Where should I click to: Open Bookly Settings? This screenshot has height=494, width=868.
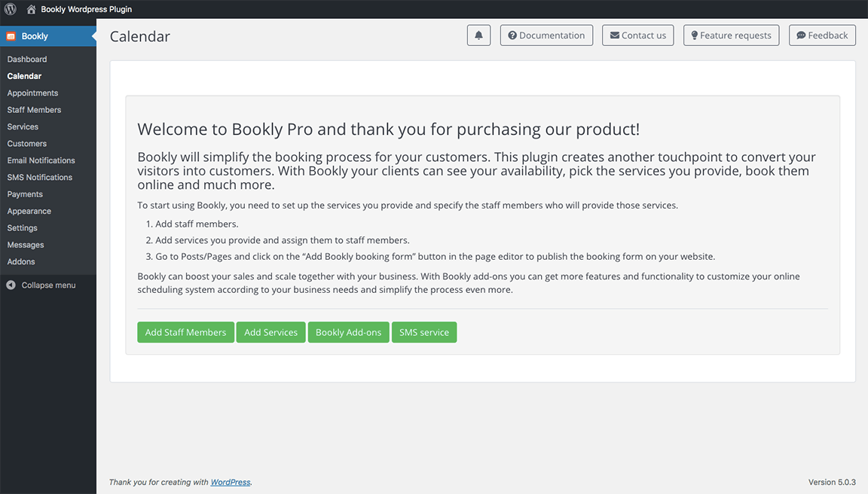[22, 228]
